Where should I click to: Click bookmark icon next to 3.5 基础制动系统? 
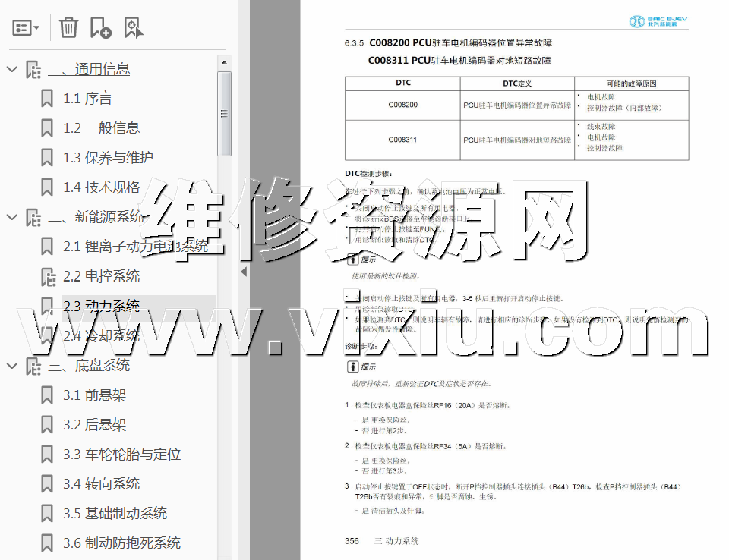point(47,514)
